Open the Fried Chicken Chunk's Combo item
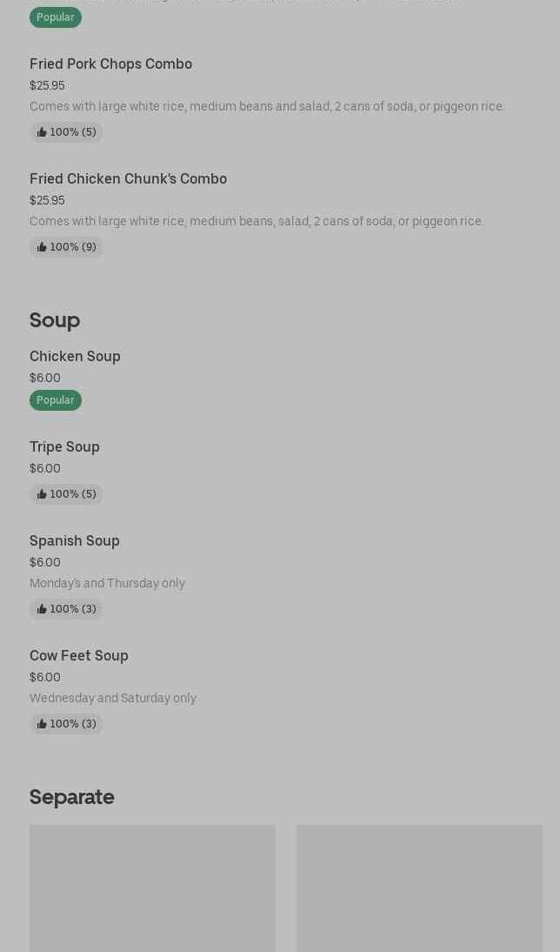Image resolution: width=560 pixels, height=952 pixels. 128,178
